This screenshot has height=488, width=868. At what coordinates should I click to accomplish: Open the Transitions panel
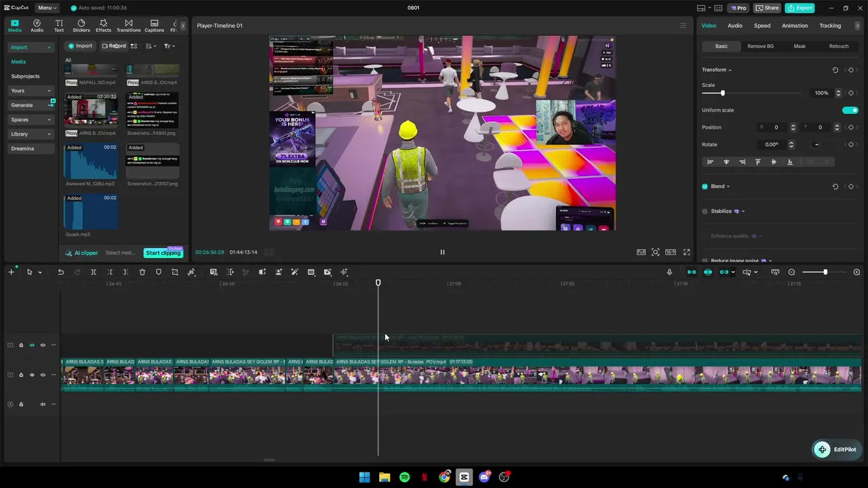[x=128, y=26]
